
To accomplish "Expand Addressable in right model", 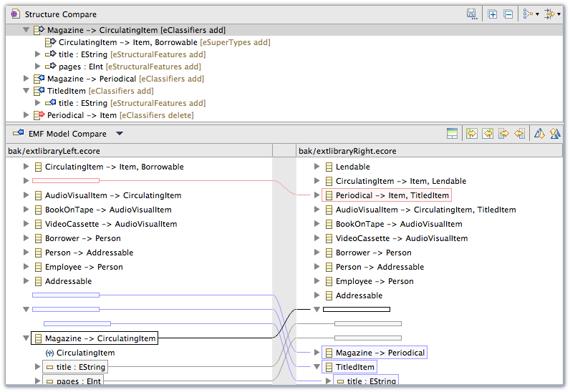I will point(317,295).
